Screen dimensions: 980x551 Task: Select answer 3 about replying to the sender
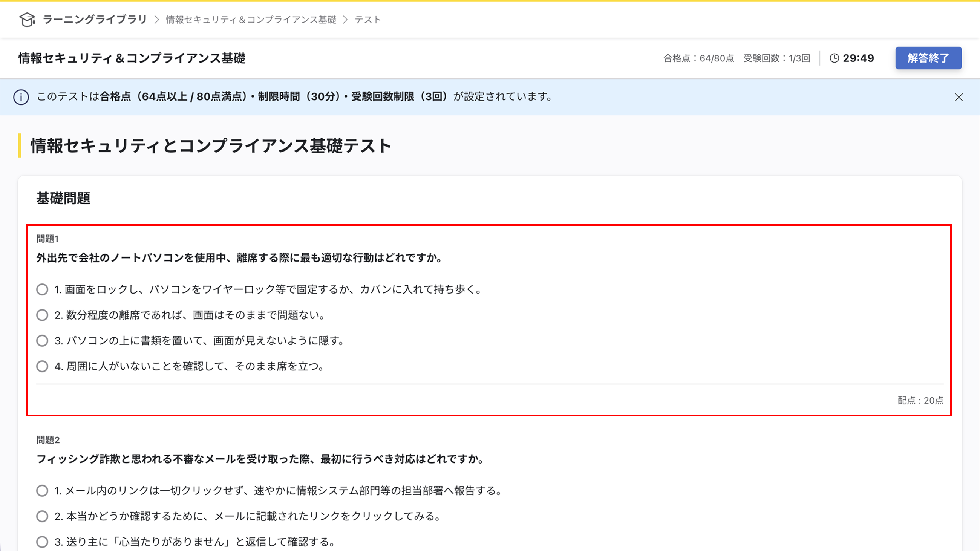pos(42,542)
